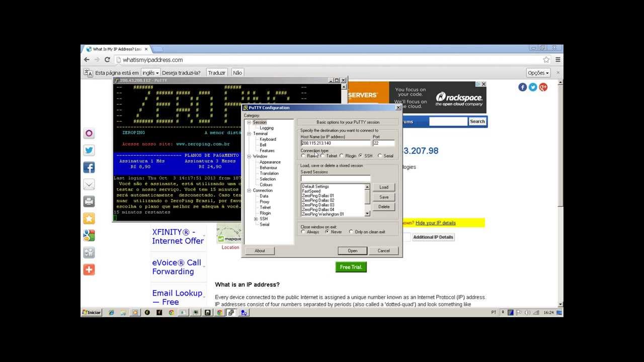Image resolution: width=644 pixels, height=362 pixels.
Task: Reload the whatismyipaddress page
Action: (107, 59)
